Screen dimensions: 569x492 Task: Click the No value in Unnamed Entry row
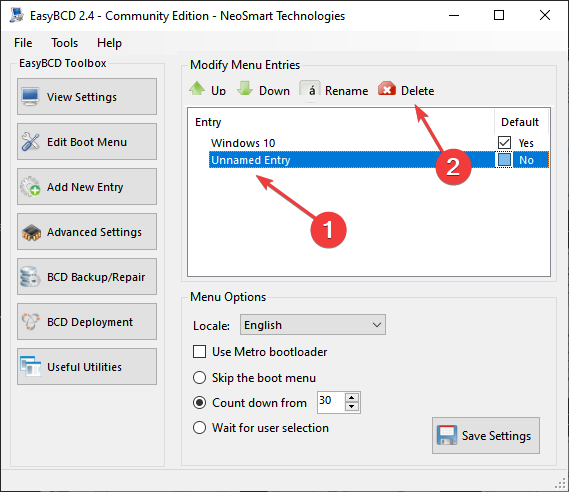(526, 160)
